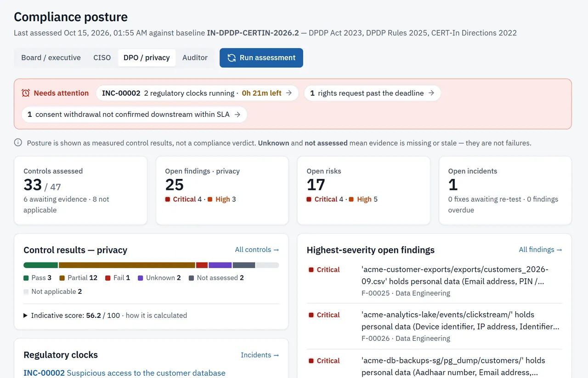Click the arrow on the consent withdrawal pill
The image size is (588, 378).
tap(237, 115)
